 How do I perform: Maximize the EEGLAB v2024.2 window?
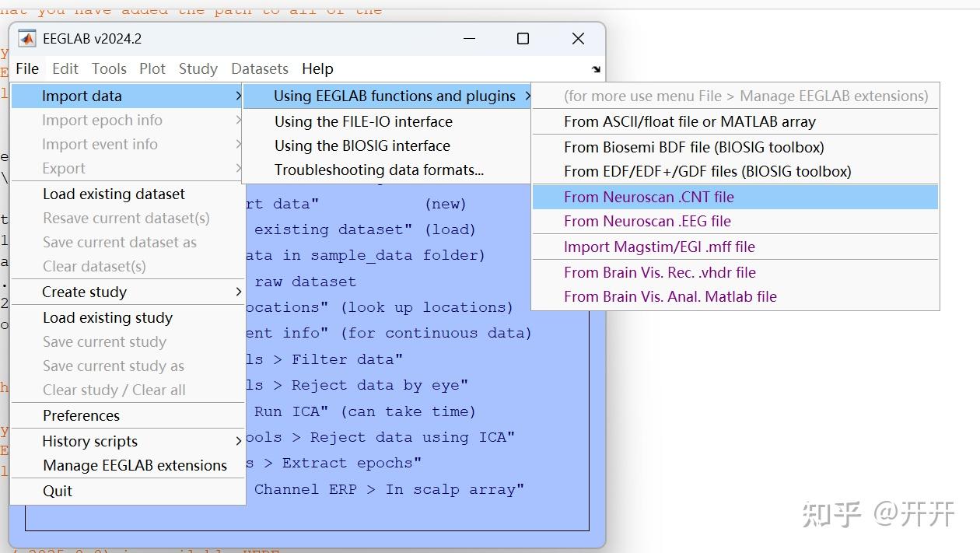click(x=523, y=39)
